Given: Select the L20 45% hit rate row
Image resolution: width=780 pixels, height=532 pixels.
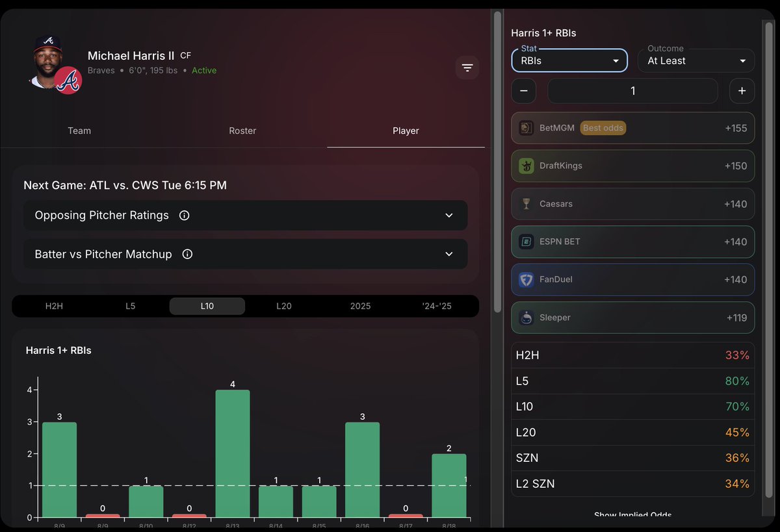Looking at the screenshot, I should point(633,432).
